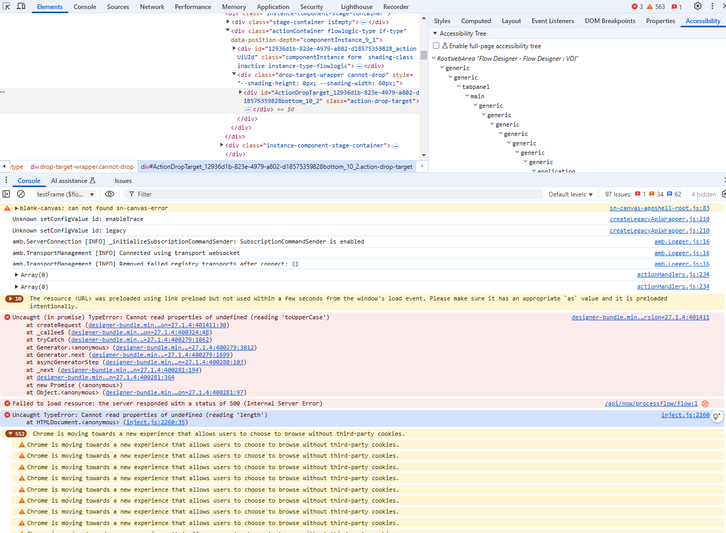Click the red error count badge showing 3
The width and height of the screenshot is (726, 533).
tap(637, 6)
